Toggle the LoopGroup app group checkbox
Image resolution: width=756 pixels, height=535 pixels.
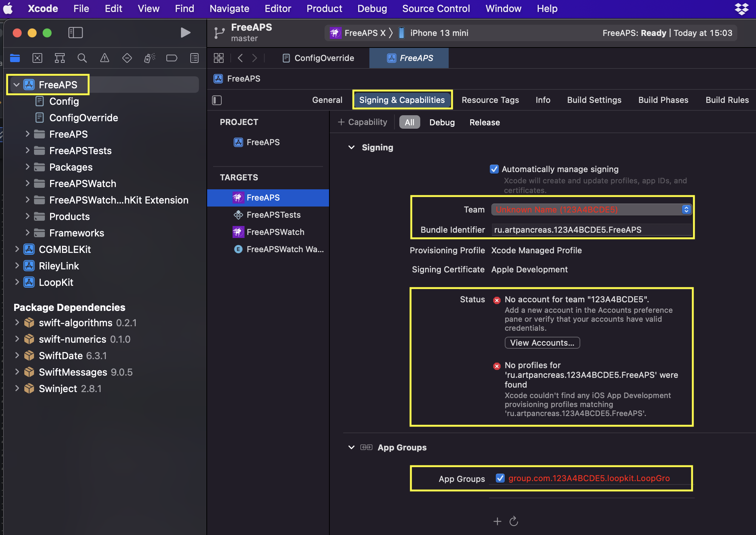point(500,478)
